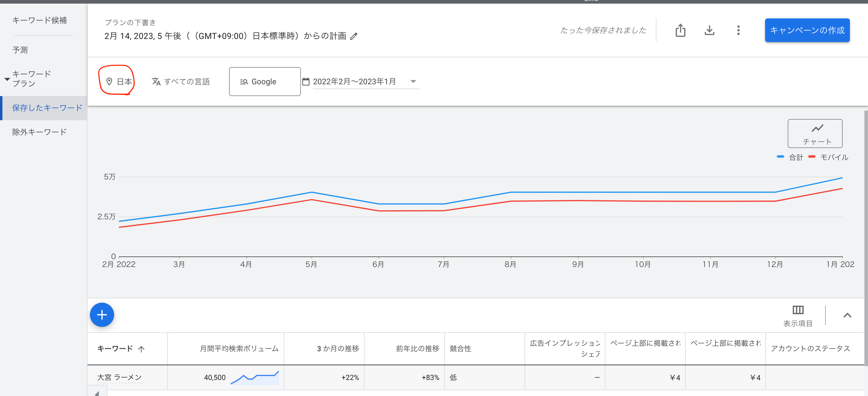Click the pencil icon to rename plan
The height and width of the screenshot is (396, 868).
(353, 36)
